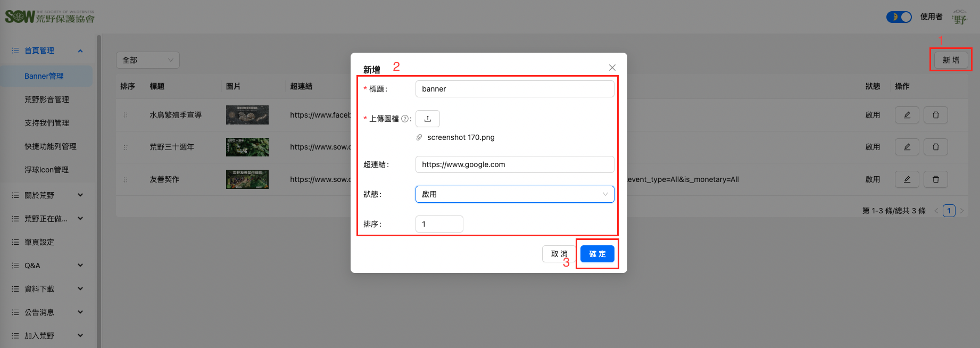The width and height of the screenshot is (980, 348).
Task: Toggle the dark mode switch in header
Action: point(899,17)
